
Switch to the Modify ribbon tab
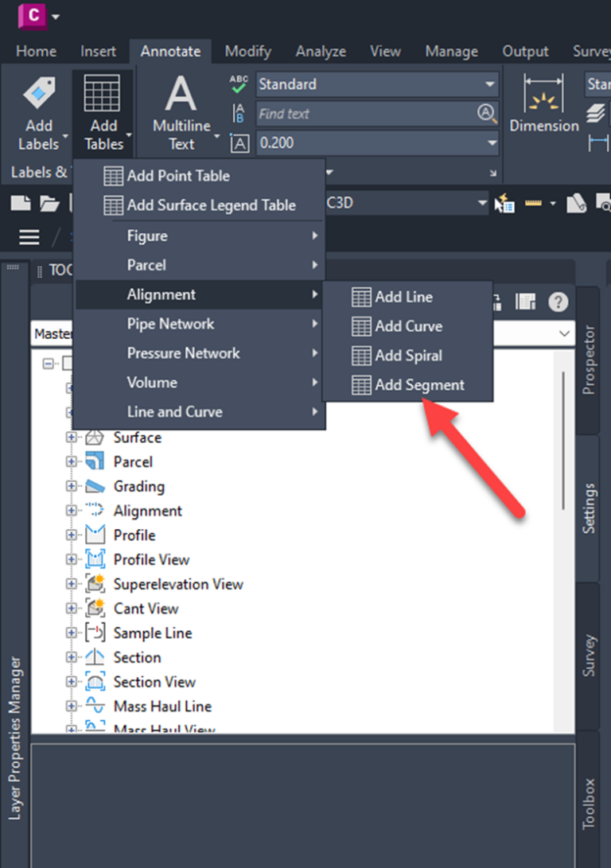tap(247, 52)
